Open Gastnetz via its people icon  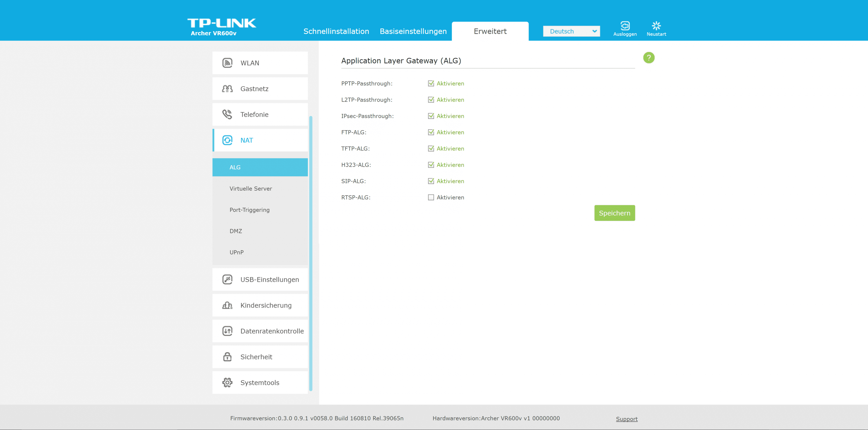coord(227,89)
